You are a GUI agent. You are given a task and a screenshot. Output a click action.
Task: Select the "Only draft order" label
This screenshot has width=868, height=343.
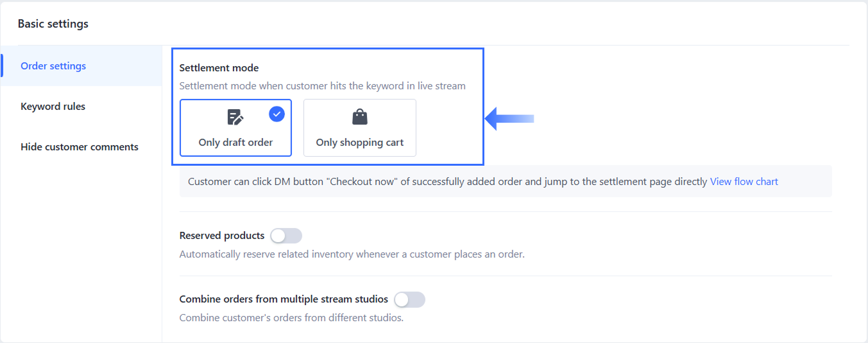click(235, 143)
